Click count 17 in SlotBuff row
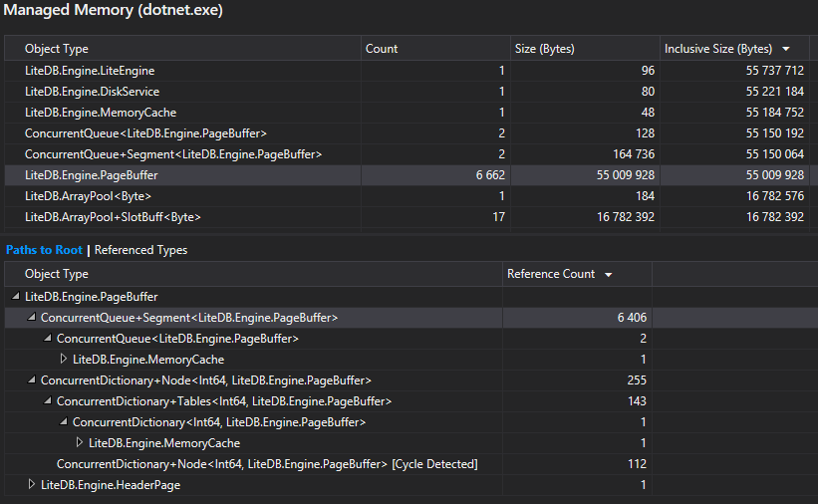 pos(499,217)
